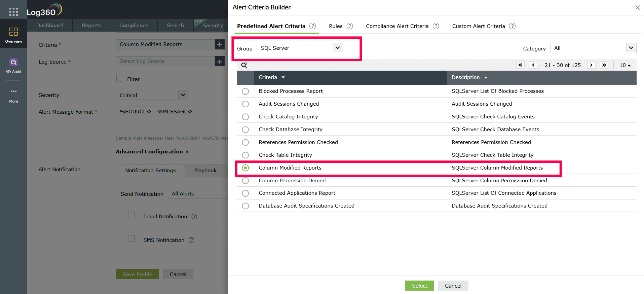Click Cancel in Alert Criteria Builder
644x294 pixels.
click(453, 286)
